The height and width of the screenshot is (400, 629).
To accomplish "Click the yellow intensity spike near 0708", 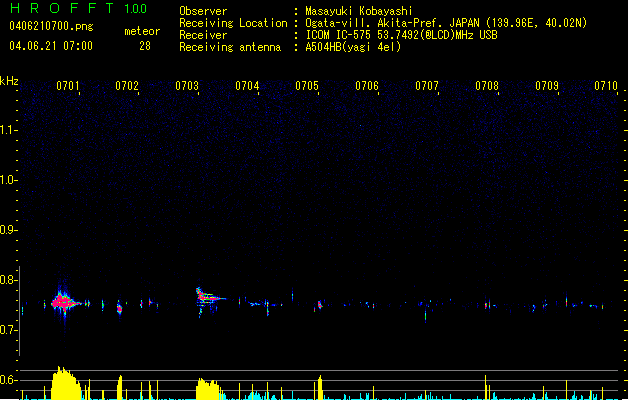I will tap(485, 387).
